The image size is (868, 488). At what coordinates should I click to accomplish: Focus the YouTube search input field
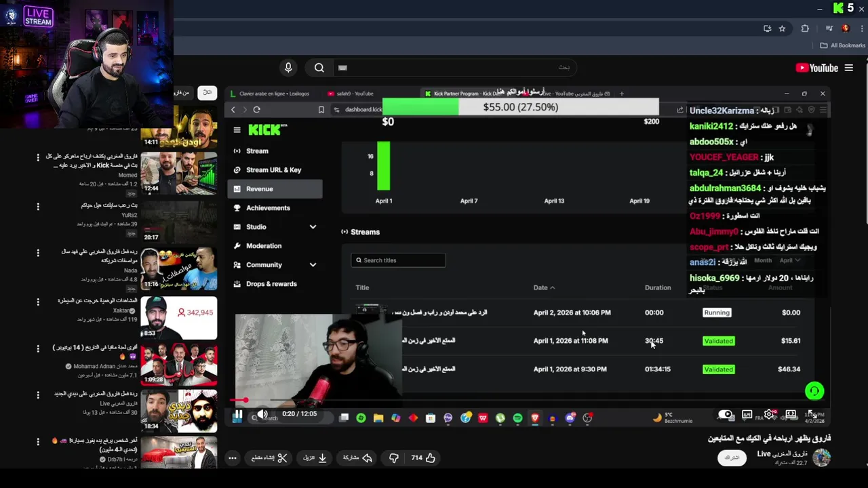[454, 68]
